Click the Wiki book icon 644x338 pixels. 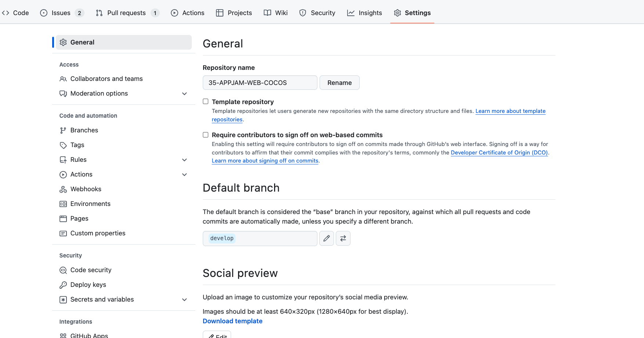pos(267,13)
